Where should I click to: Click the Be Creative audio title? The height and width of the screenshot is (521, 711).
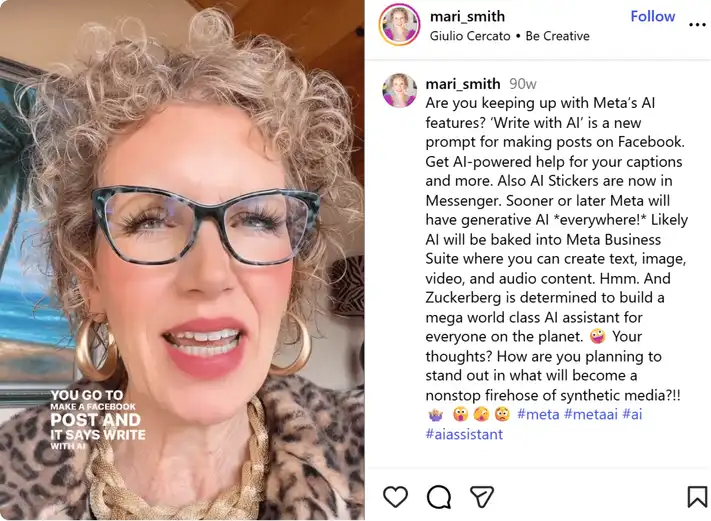tap(557, 36)
